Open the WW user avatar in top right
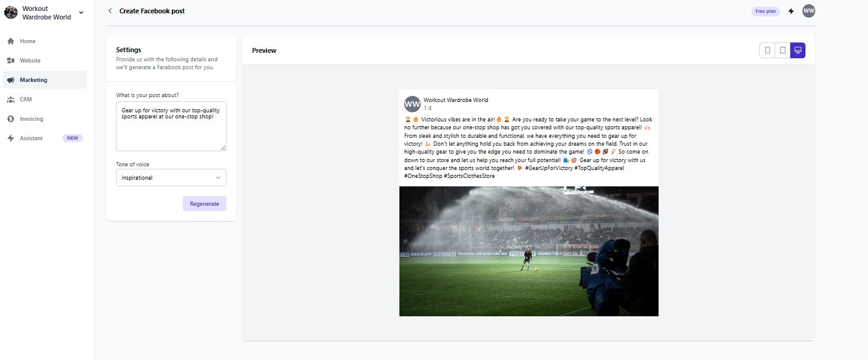The height and width of the screenshot is (360, 868). click(x=809, y=11)
